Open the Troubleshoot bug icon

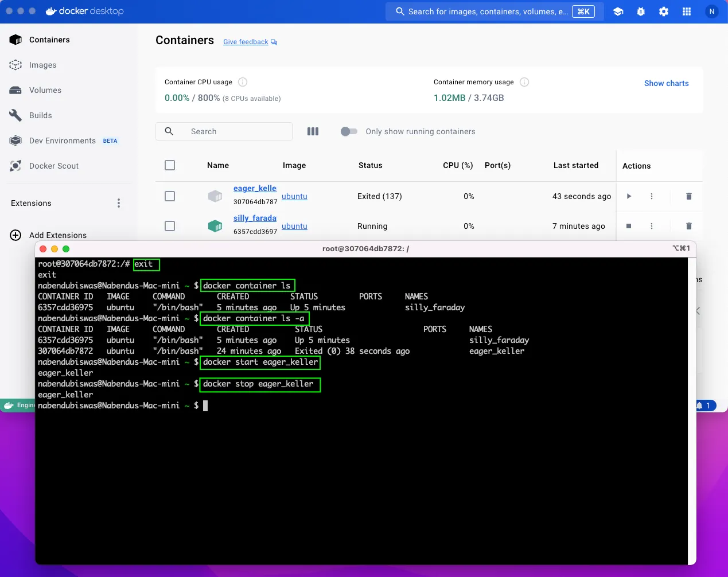click(x=641, y=11)
